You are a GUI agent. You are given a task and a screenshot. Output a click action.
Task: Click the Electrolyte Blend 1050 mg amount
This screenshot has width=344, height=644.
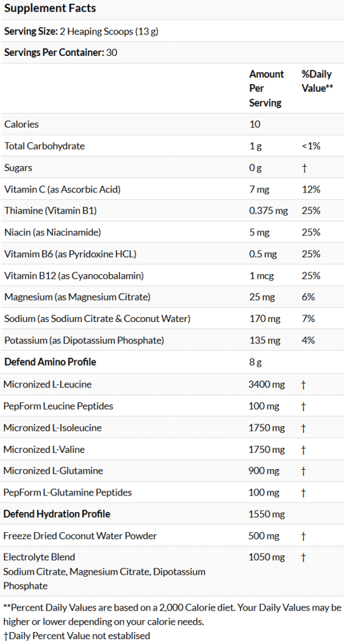pyautogui.click(x=267, y=557)
